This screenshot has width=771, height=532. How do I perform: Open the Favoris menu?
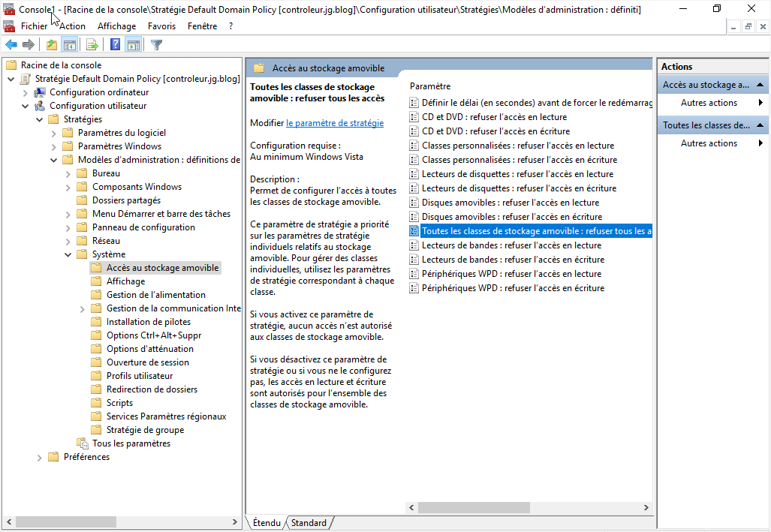161,26
